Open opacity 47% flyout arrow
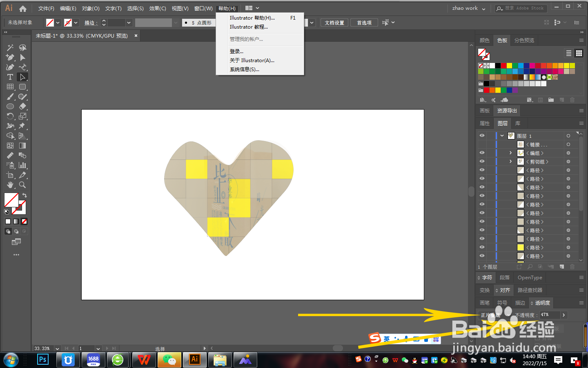The height and width of the screenshot is (368, 588). (563, 315)
